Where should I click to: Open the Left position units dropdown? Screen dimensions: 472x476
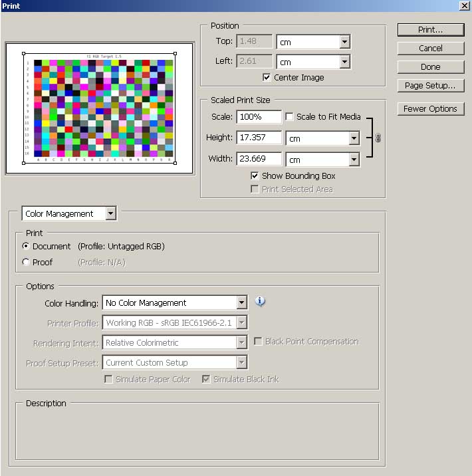[x=345, y=62]
